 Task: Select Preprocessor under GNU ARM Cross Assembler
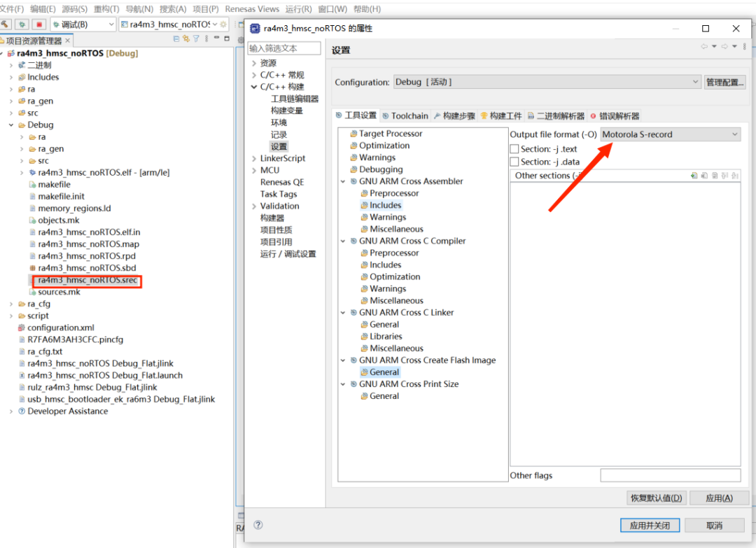click(394, 193)
